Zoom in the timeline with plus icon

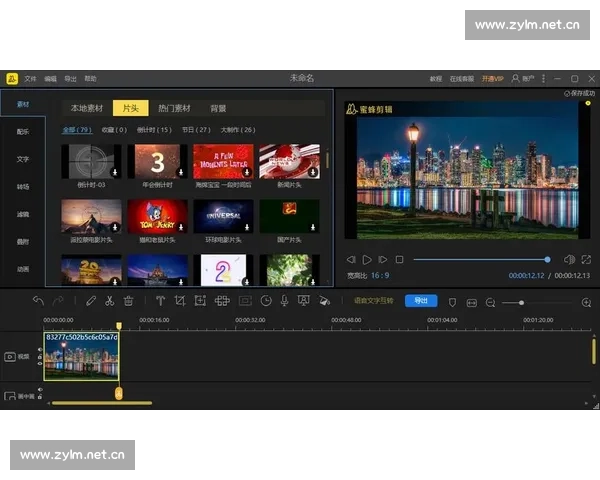click(x=586, y=303)
